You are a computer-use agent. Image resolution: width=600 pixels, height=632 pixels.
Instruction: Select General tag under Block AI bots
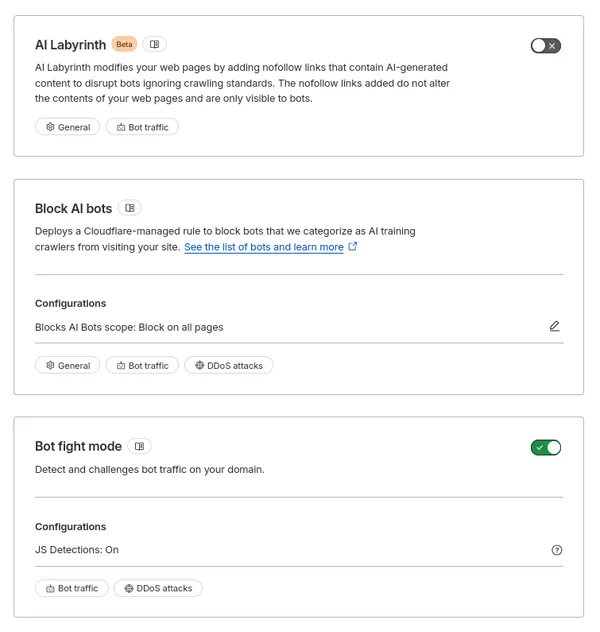pyautogui.click(x=67, y=366)
